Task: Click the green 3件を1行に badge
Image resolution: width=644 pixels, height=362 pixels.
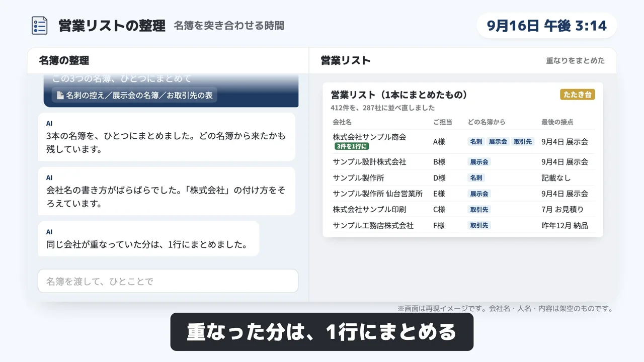Action: [352, 146]
